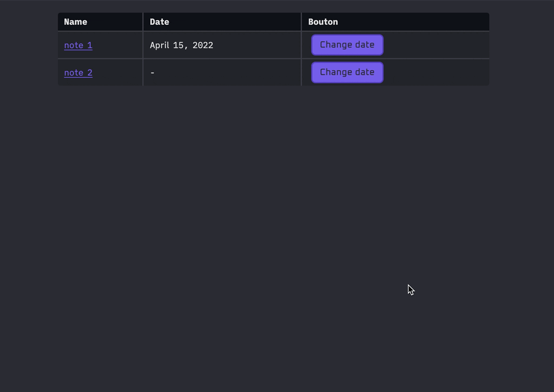Click divider between Date and Bouton headers
Screen dimensions: 554x392
tap(301, 22)
